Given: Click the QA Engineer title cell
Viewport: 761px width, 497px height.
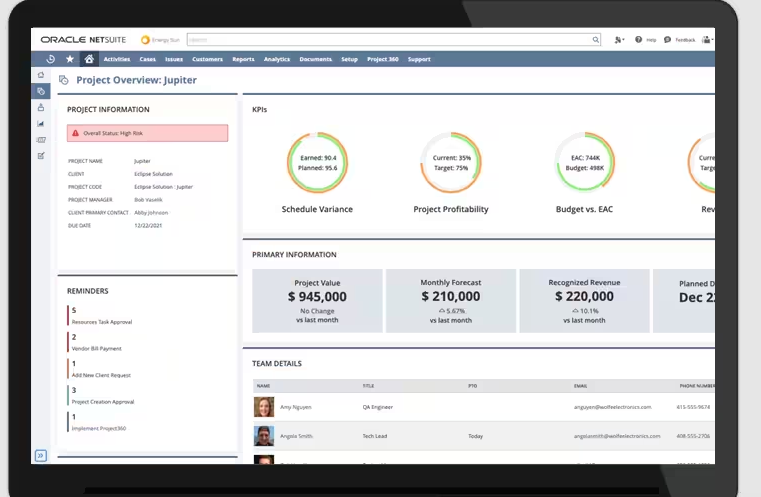Looking at the screenshot, I should click(x=378, y=407).
